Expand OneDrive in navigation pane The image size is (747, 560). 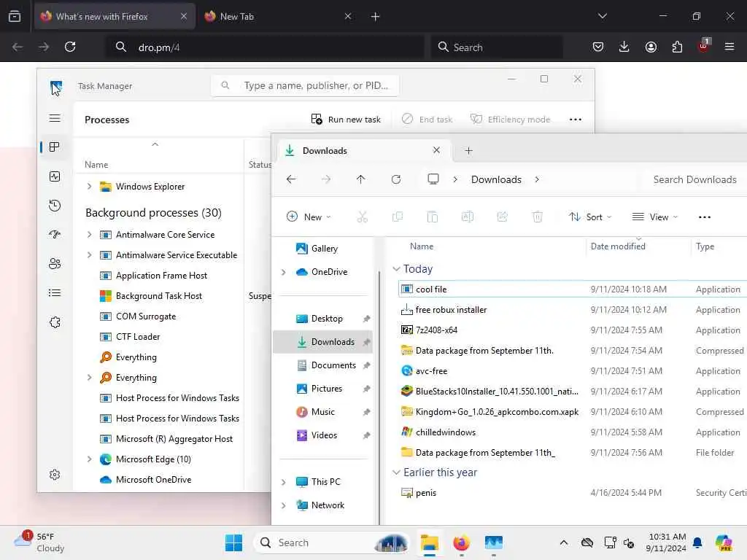(284, 272)
